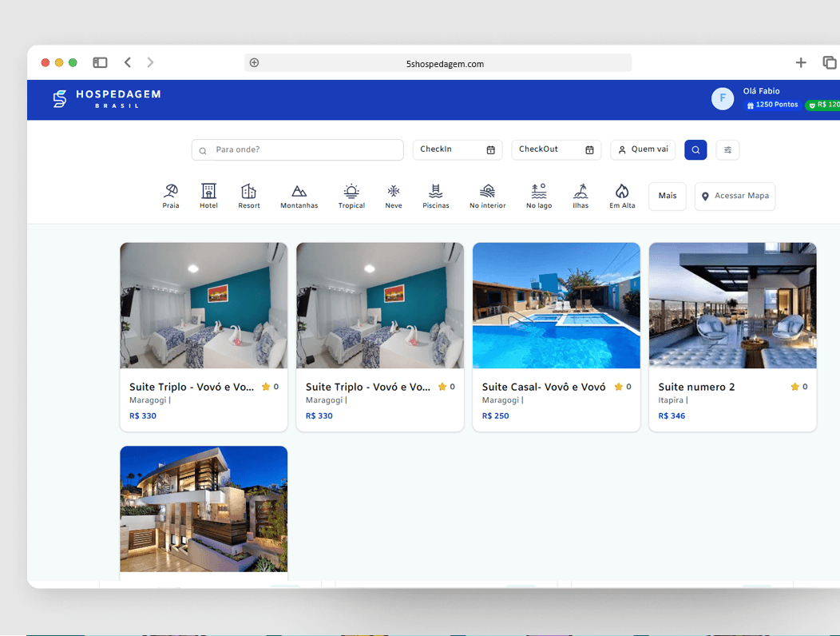Click the blue search magnifier button
This screenshot has height=636, width=840.
(695, 149)
